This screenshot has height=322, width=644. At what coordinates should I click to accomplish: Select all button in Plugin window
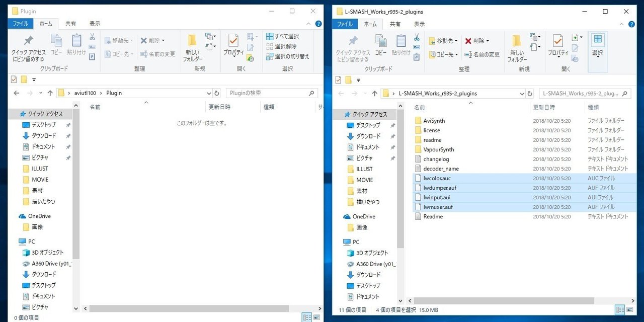click(x=282, y=36)
